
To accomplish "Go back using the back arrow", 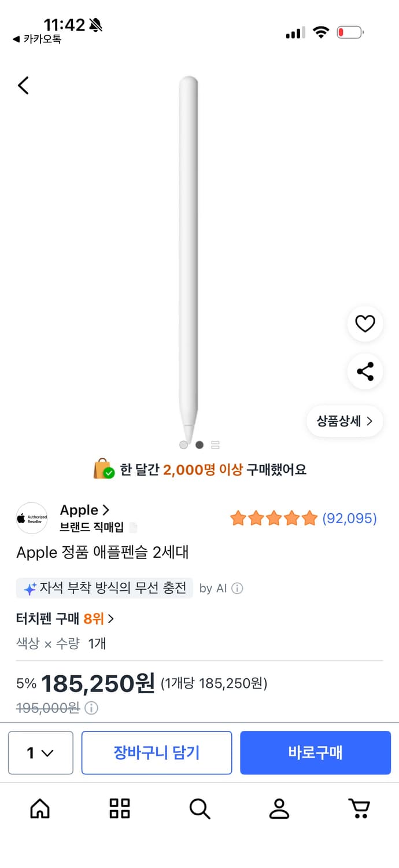I will point(23,85).
